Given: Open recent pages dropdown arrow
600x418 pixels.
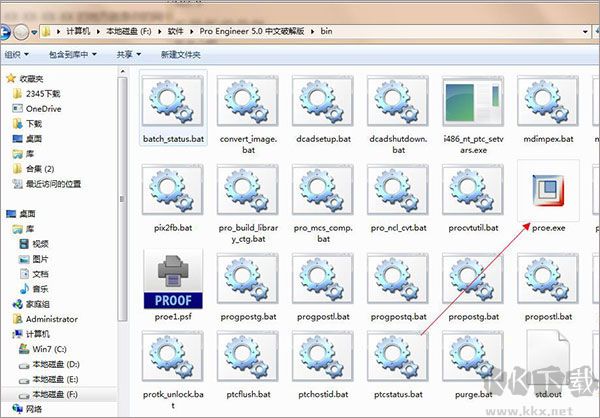Looking at the screenshot, I should tap(34, 32).
